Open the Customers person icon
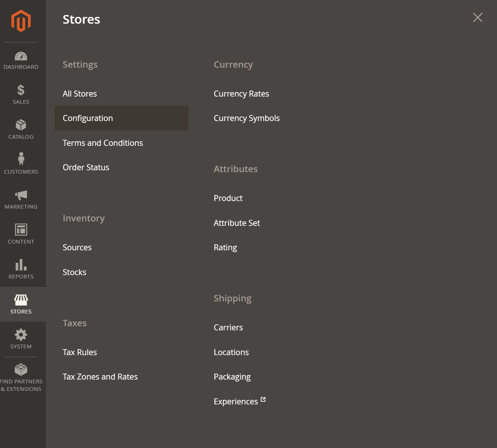This screenshot has height=448, width=497. tap(21, 159)
